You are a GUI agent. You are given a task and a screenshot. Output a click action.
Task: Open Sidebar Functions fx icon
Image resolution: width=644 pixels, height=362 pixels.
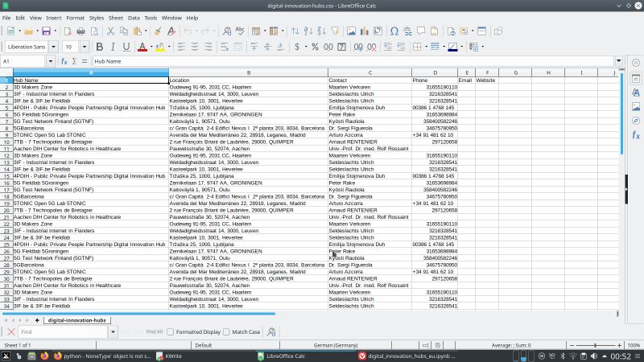636,134
